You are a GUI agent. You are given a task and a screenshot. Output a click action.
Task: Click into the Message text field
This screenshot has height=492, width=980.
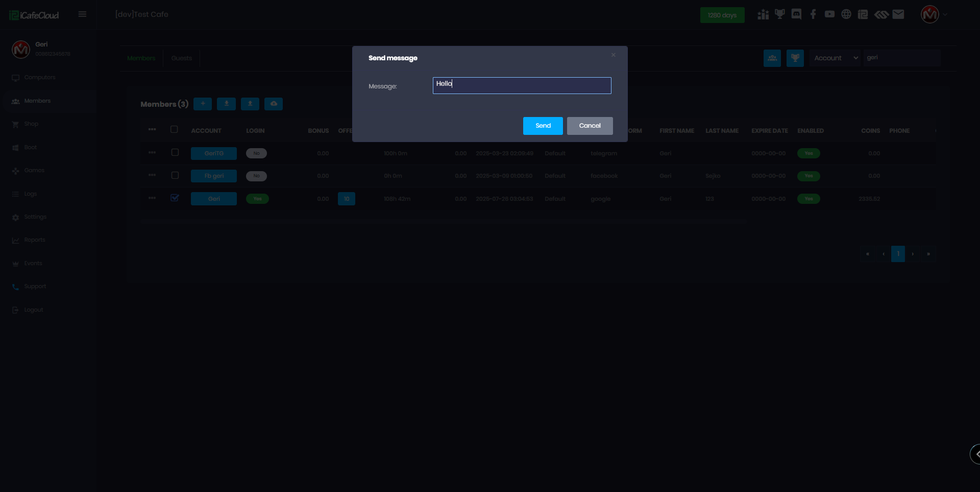[x=522, y=85]
